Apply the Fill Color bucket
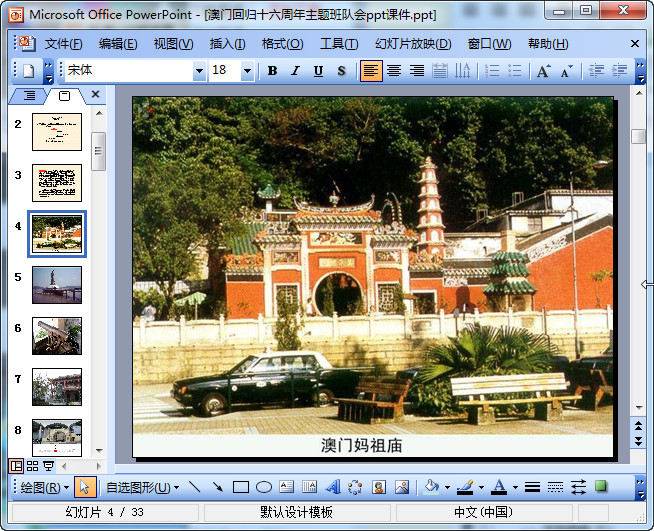The image size is (654, 531). 432,487
